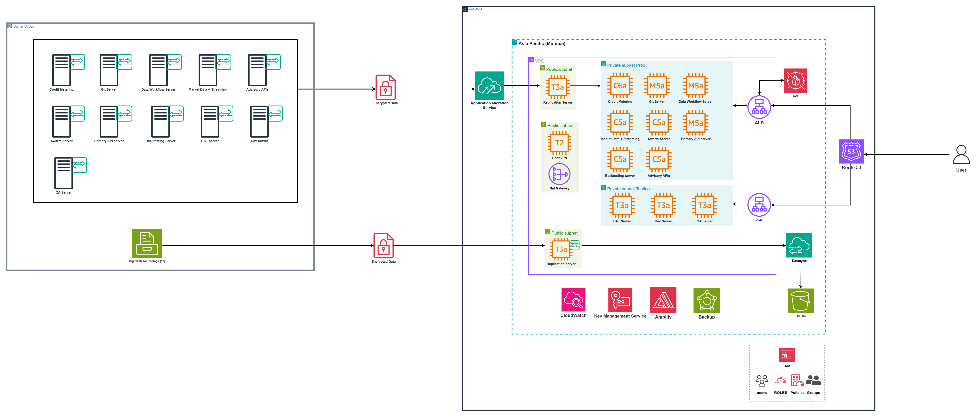This screenshot has height=417, width=980.
Task: Select the Asia Pacific (Mumbai) region label
Action: (x=542, y=44)
